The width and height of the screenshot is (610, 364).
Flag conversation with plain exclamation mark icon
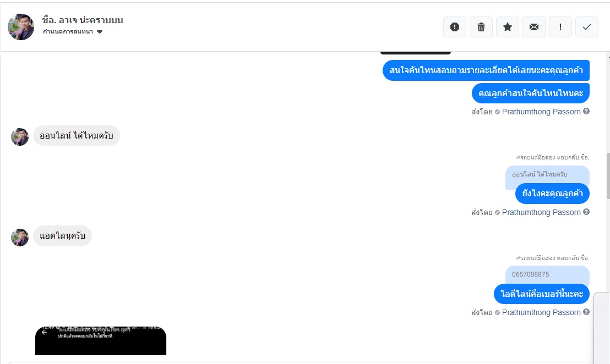click(560, 27)
